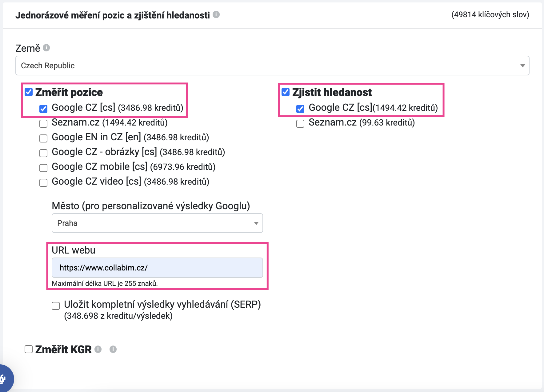
Task: Click info icon beside Země label
Action: pos(46,48)
